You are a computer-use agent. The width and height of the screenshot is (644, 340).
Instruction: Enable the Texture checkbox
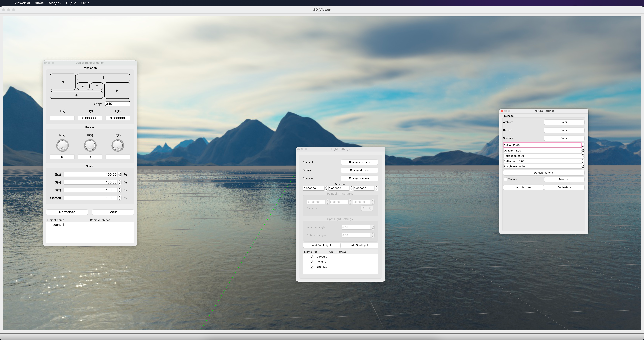point(505,179)
